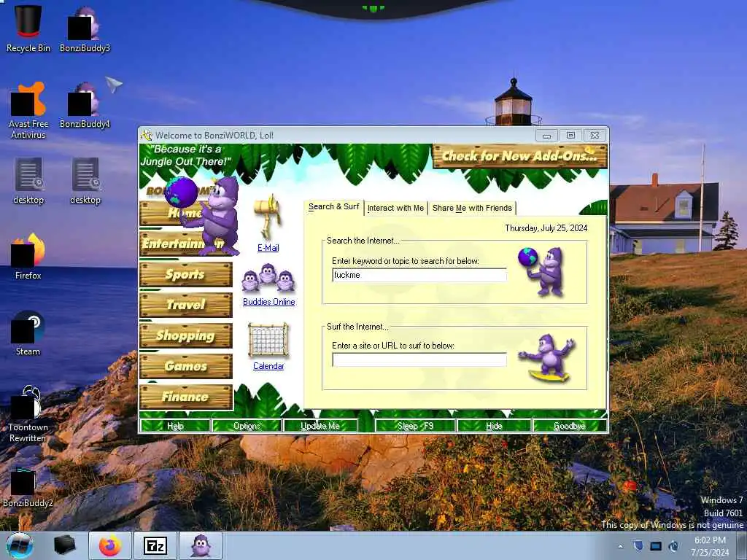Click the Bonzi gorilla character with globe
This screenshot has width=747, height=560.
point(203,215)
